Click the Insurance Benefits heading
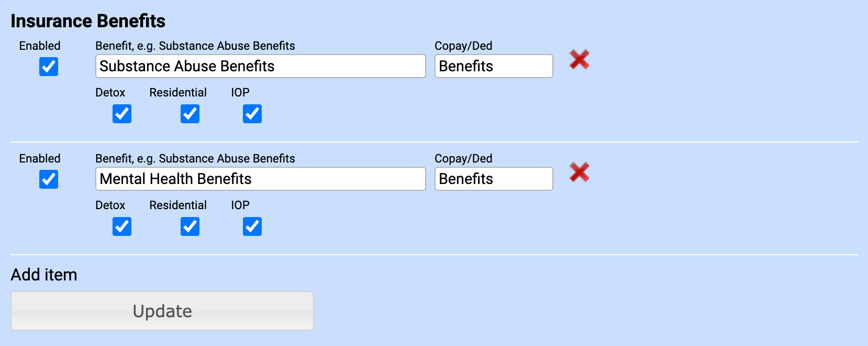868x346 pixels. coord(88,21)
